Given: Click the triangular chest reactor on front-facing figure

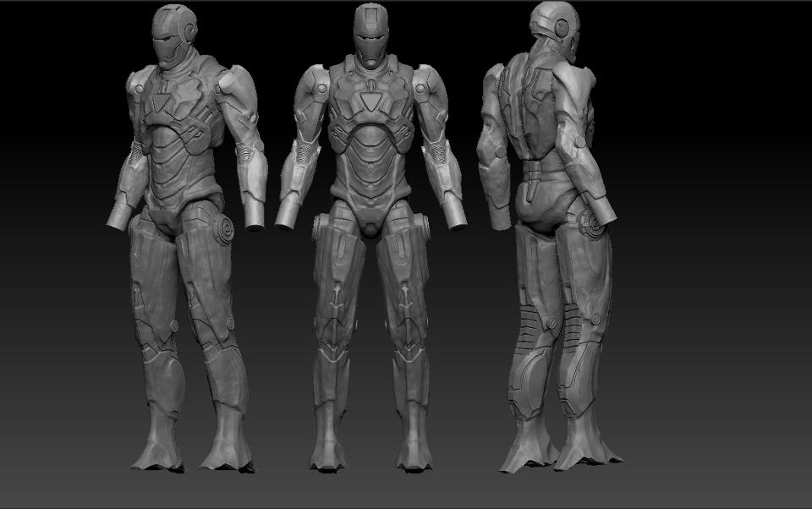Looking at the screenshot, I should (370, 101).
